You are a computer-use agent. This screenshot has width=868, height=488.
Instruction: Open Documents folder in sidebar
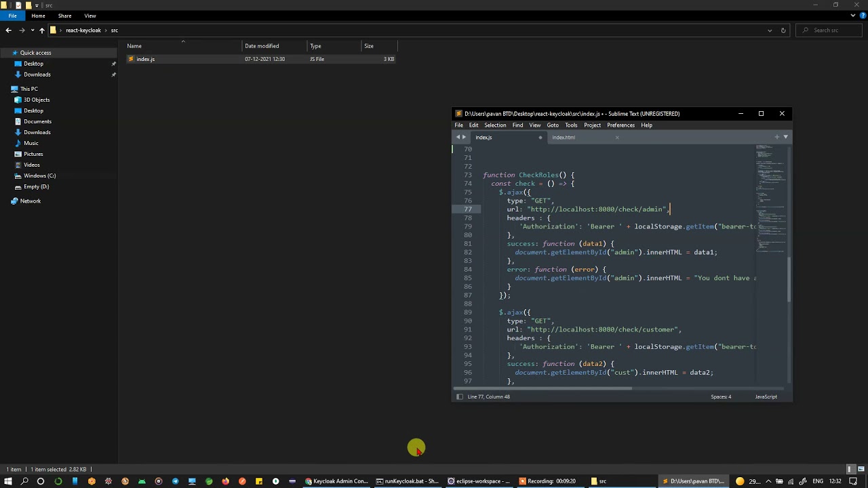point(37,121)
